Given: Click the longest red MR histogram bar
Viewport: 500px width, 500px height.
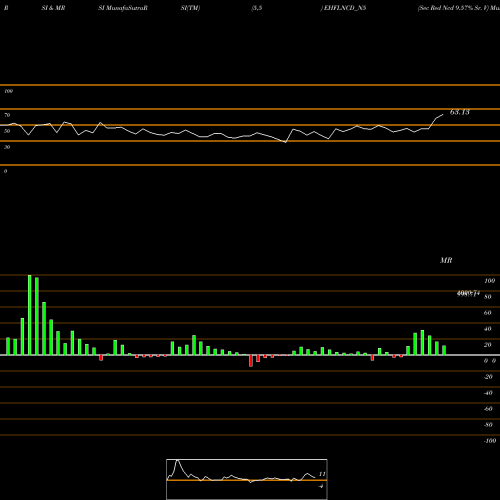Looking at the screenshot, I should coord(251,361).
